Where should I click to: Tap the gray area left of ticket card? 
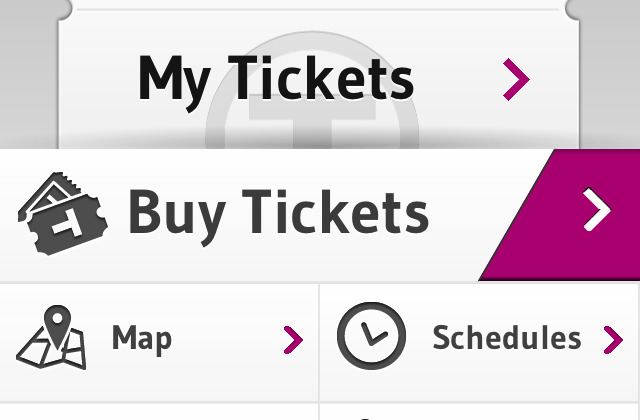point(28,82)
